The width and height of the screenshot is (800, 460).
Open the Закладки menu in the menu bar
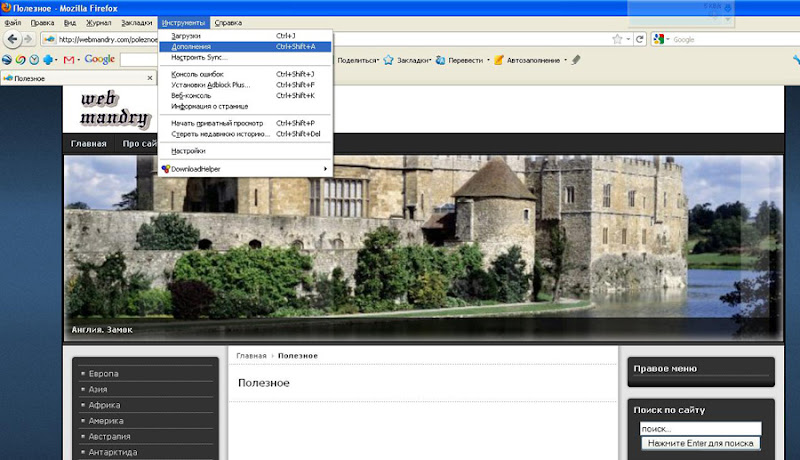pyautogui.click(x=138, y=22)
